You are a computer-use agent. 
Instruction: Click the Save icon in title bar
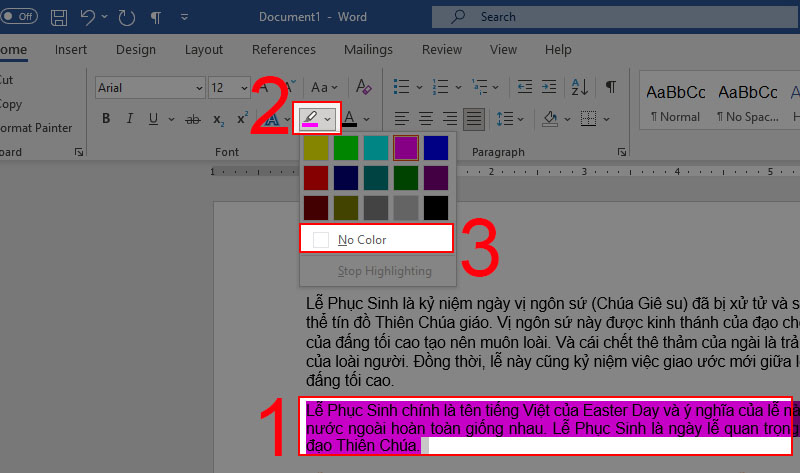click(x=59, y=17)
